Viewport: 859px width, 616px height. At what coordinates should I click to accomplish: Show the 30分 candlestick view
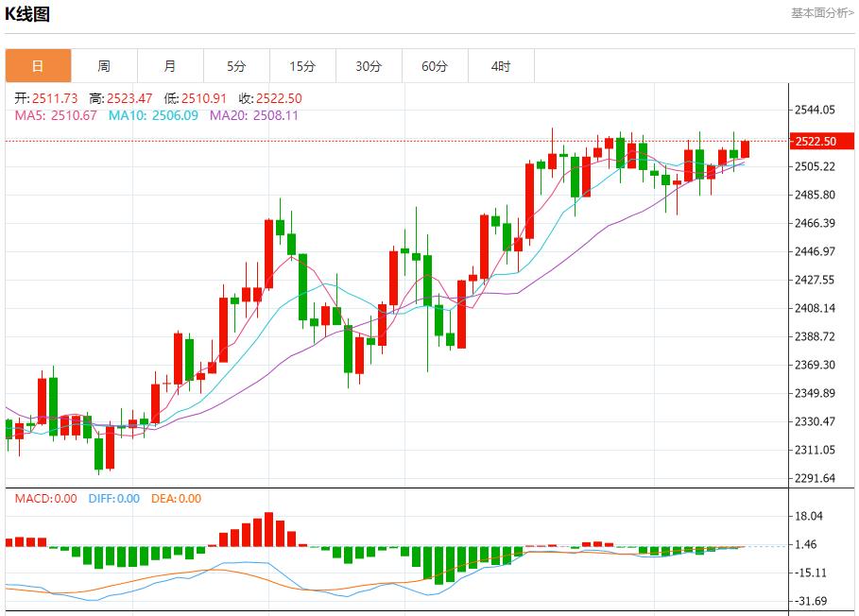point(369,66)
